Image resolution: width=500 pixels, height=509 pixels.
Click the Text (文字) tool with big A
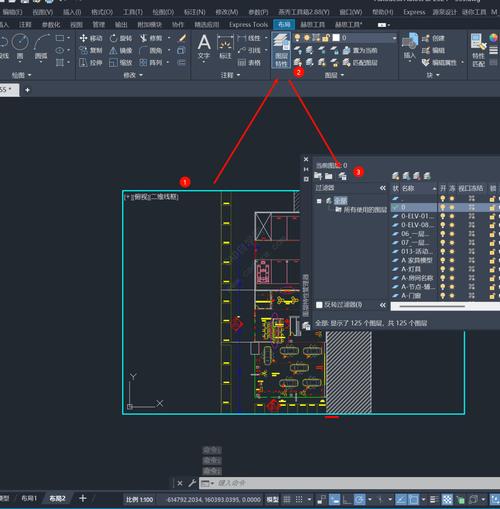(204, 47)
